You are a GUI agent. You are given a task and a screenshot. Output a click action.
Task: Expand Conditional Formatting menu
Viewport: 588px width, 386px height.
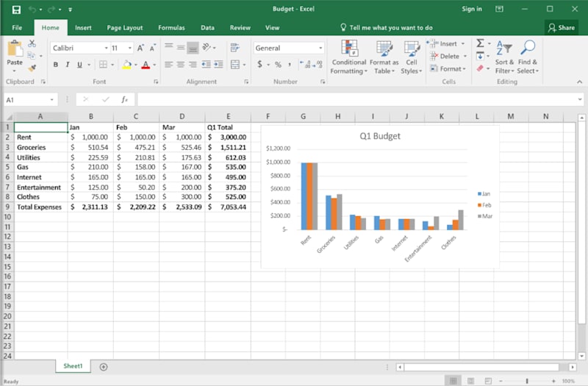click(349, 57)
